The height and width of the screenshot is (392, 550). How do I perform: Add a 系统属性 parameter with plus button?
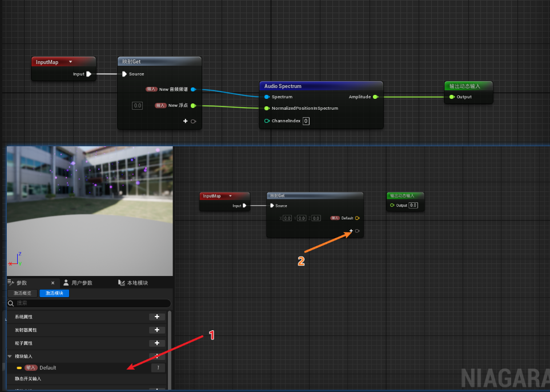[157, 317]
